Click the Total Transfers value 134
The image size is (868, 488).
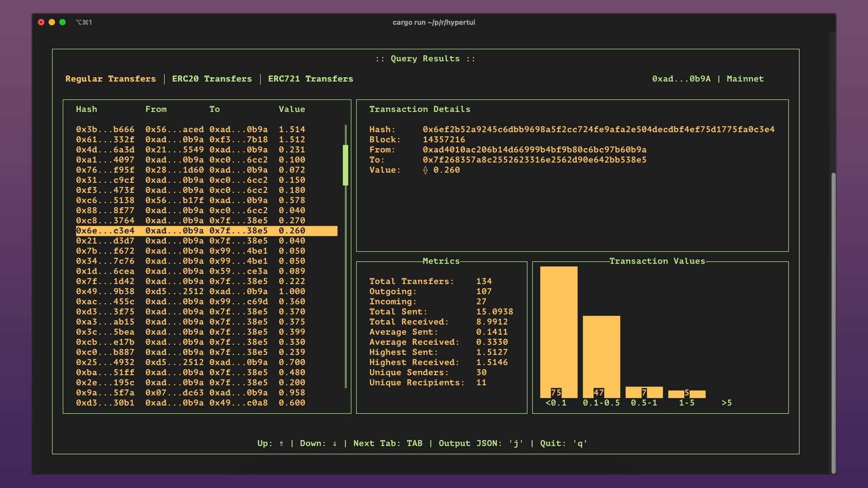click(x=484, y=281)
